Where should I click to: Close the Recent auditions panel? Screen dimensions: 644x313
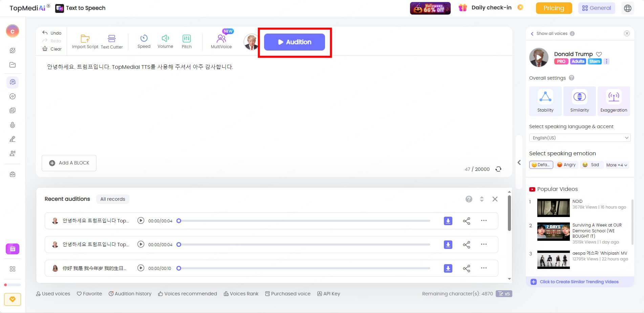coord(495,199)
